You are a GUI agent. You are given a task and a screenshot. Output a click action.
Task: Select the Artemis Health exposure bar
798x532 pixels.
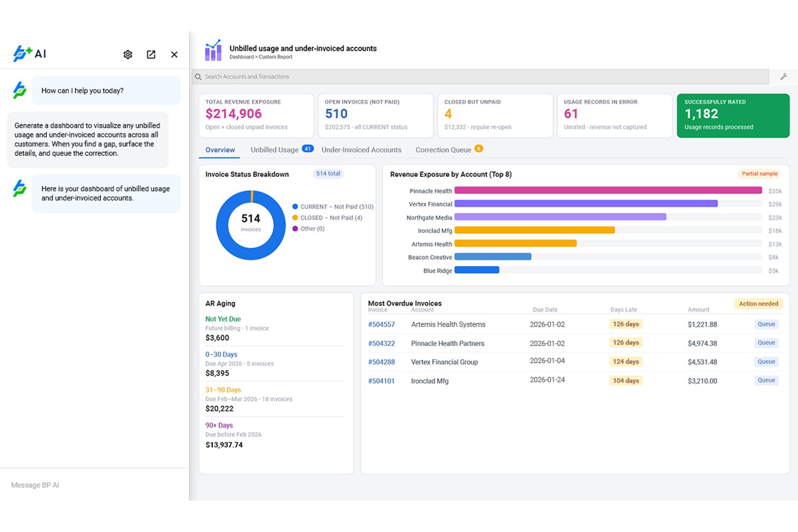coord(515,244)
